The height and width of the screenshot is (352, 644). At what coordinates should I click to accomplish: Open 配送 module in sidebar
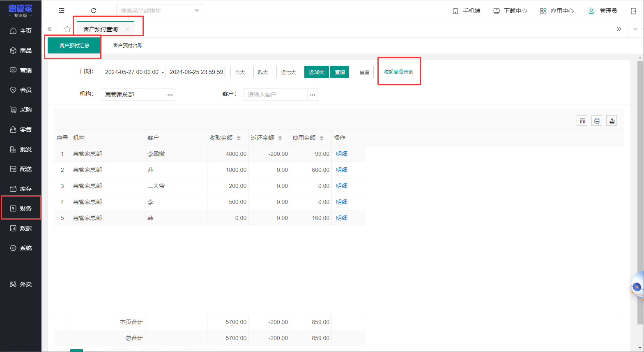pos(21,169)
